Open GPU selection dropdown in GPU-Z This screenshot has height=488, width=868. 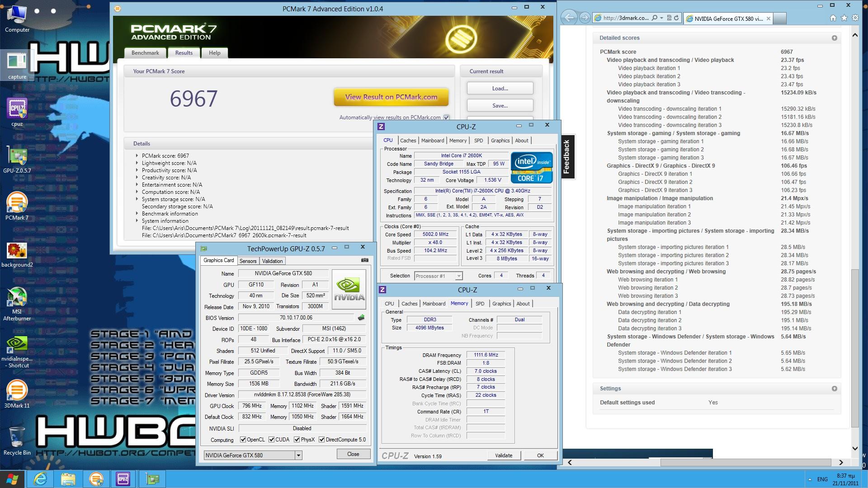pyautogui.click(x=298, y=455)
